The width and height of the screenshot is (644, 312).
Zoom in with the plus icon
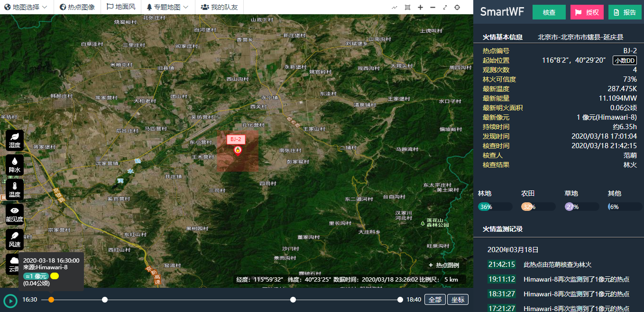420,7
